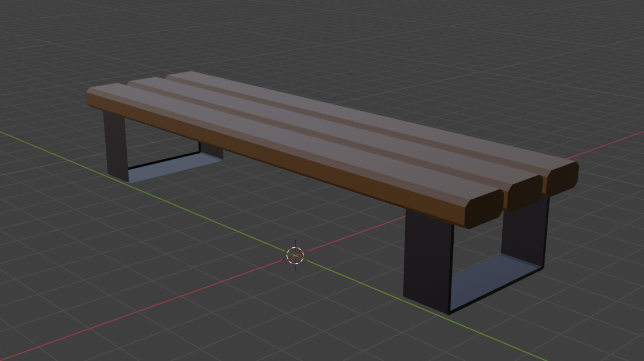Click the 3D cursor at the world origin
Viewport: 644px width, 361px height.
point(295,255)
